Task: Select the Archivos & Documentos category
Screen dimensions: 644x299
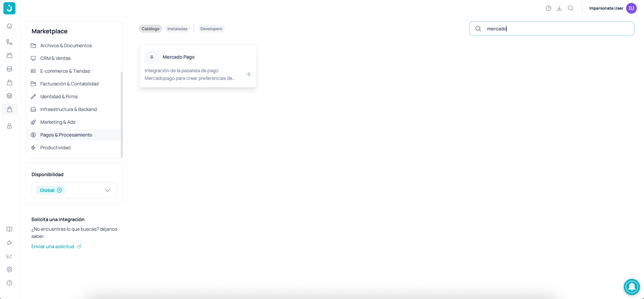Action: (74, 46)
